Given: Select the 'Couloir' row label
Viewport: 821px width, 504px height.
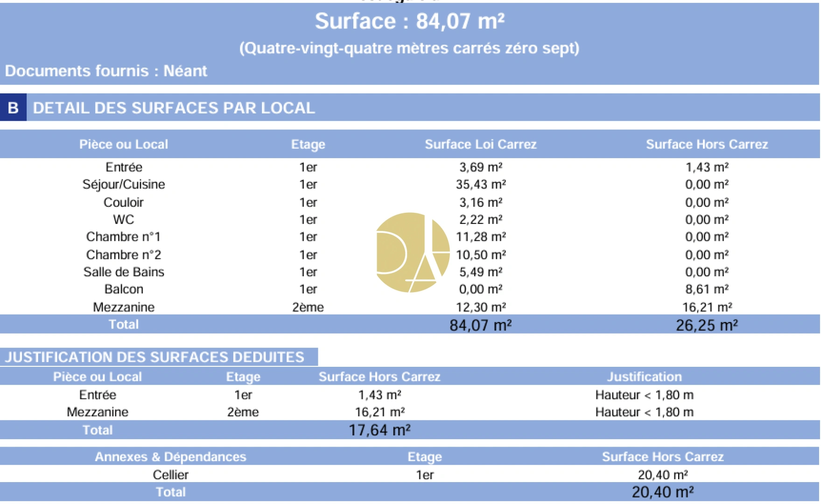Looking at the screenshot, I should pos(124,202).
